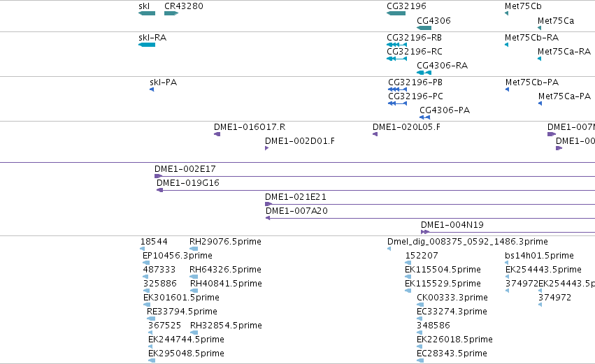
Task: Click the DME1-007A20 clone label
Action: click(296, 211)
